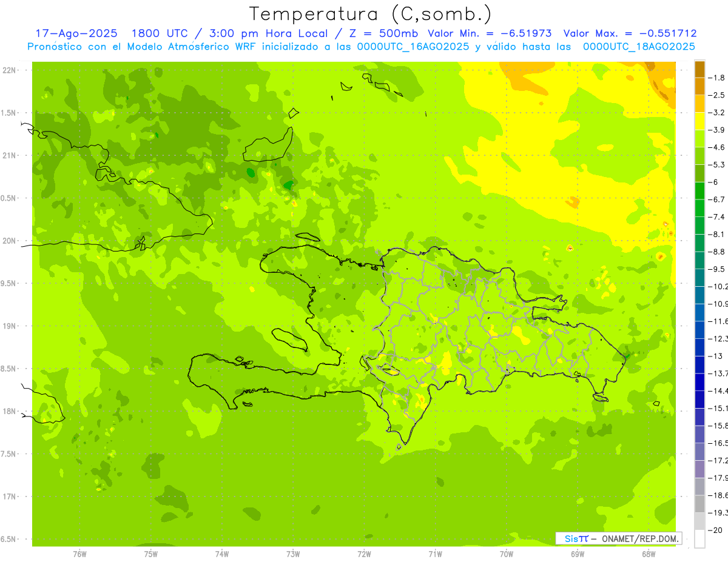
Task: Click the '-5.3' colorbar value
Action: [716, 164]
